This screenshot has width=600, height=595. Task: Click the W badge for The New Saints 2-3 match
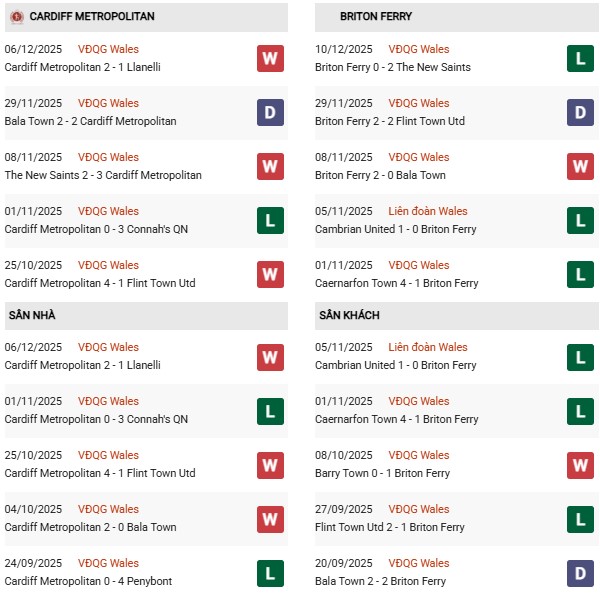[x=270, y=166]
